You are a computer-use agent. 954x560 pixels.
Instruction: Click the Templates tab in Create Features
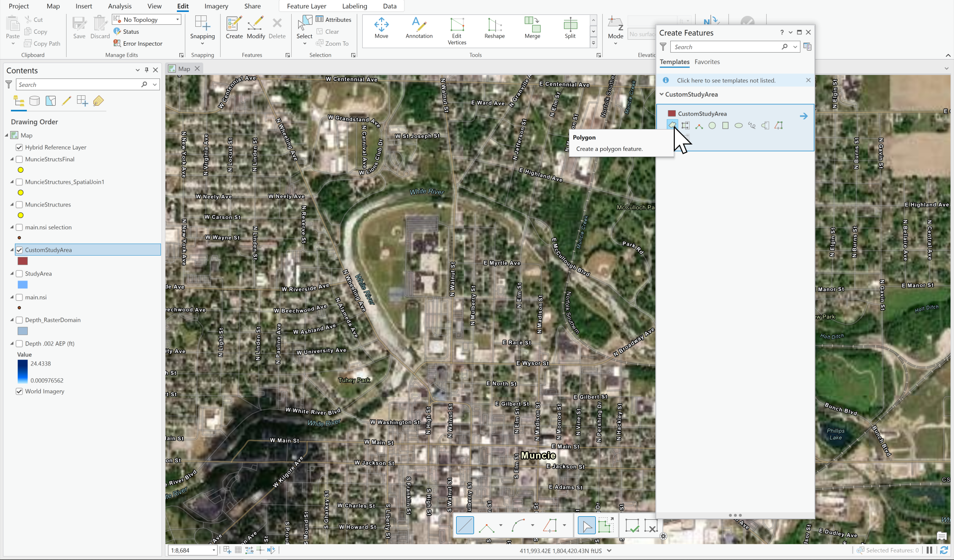coord(674,62)
